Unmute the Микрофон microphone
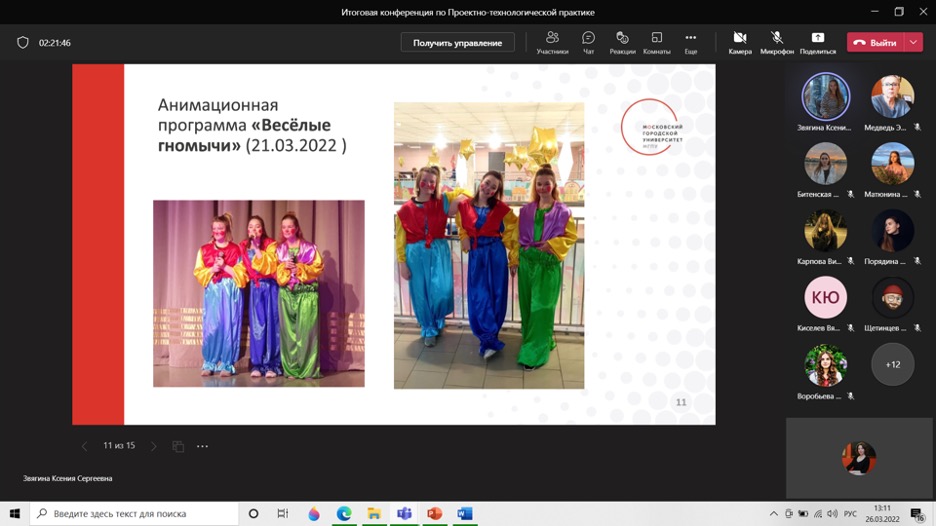 [777, 42]
